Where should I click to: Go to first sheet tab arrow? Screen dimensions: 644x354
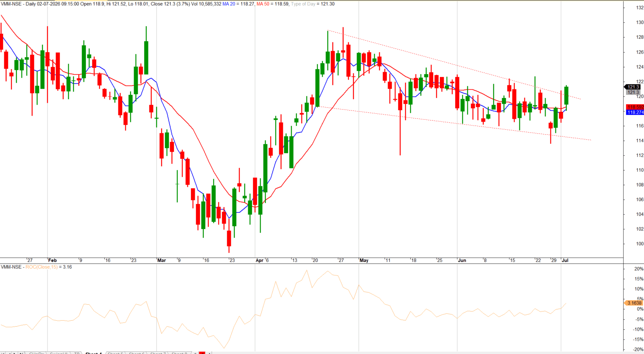[3, 353]
